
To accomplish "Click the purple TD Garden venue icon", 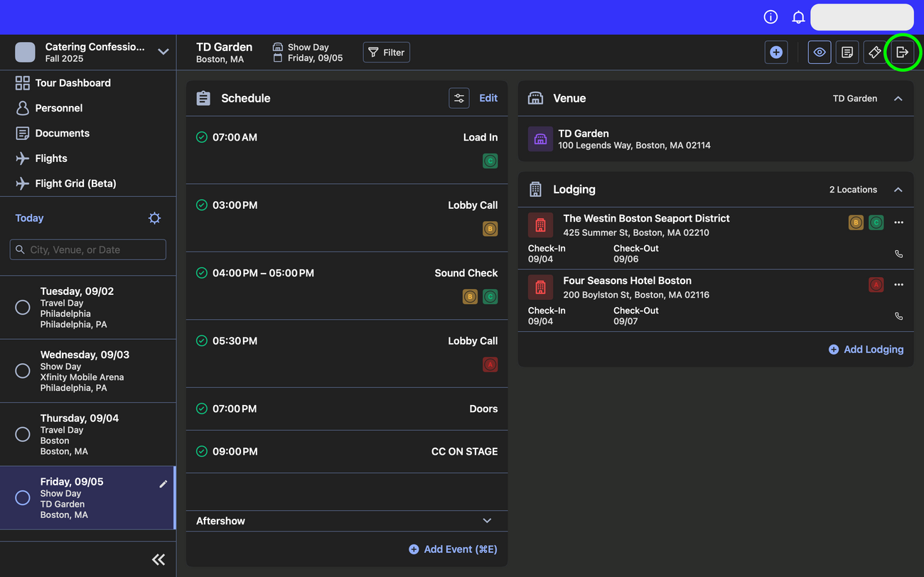I will tap(540, 139).
